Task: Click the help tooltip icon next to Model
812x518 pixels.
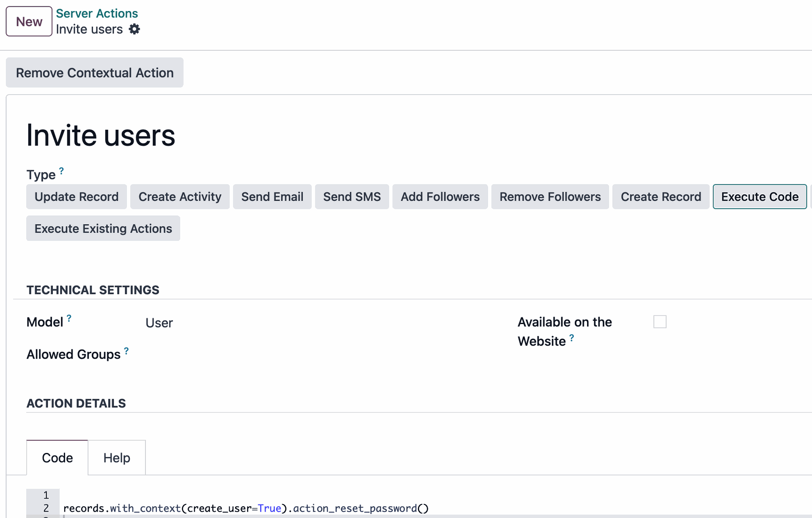Action: (x=69, y=318)
